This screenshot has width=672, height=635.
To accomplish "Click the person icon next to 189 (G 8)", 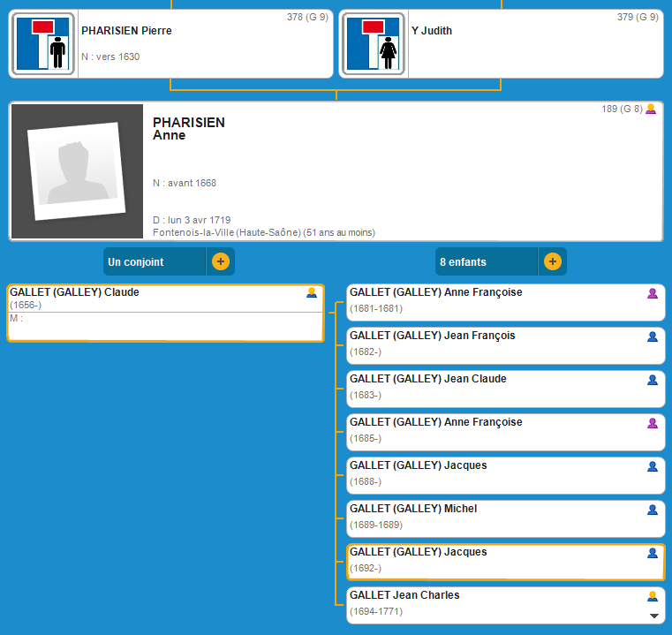I will (651, 110).
